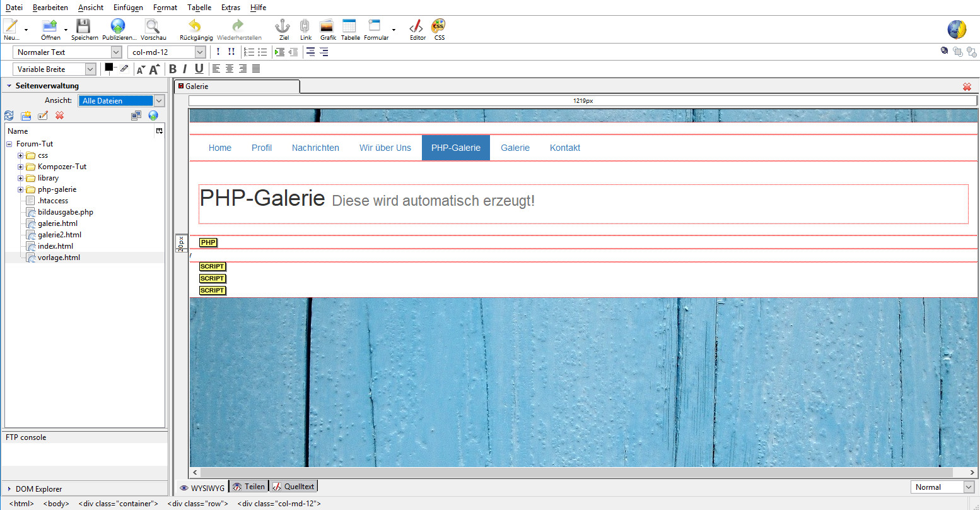Toggle underline text formatting
The height and width of the screenshot is (510, 980).
pyautogui.click(x=199, y=69)
